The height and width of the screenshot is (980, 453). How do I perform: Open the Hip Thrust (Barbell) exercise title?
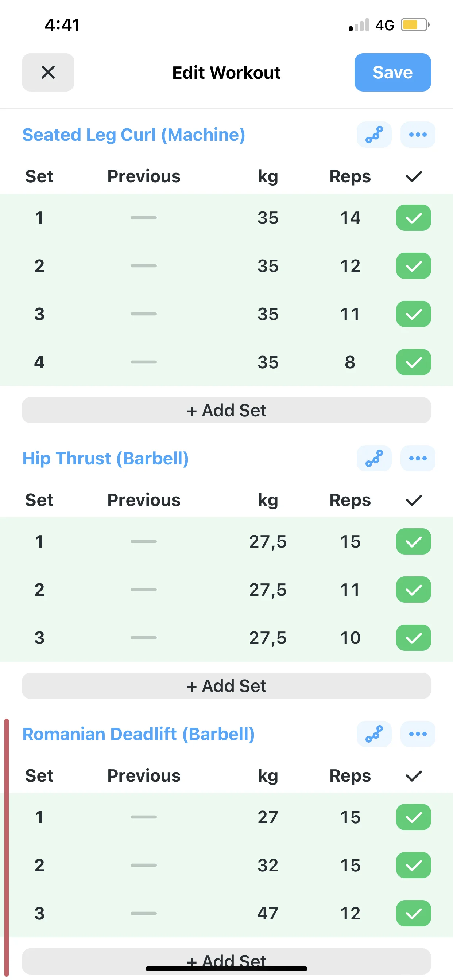105,458
